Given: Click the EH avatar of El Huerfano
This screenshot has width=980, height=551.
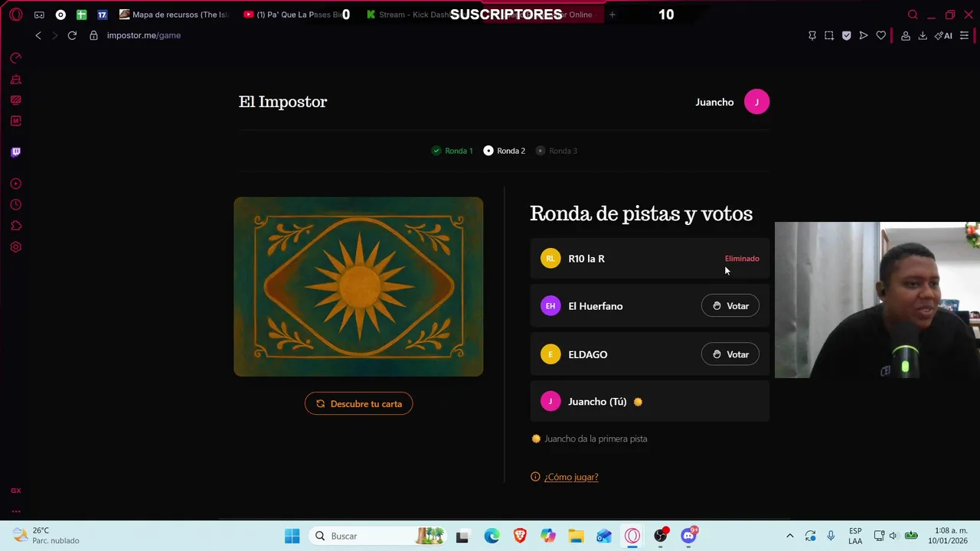Looking at the screenshot, I should tap(550, 306).
